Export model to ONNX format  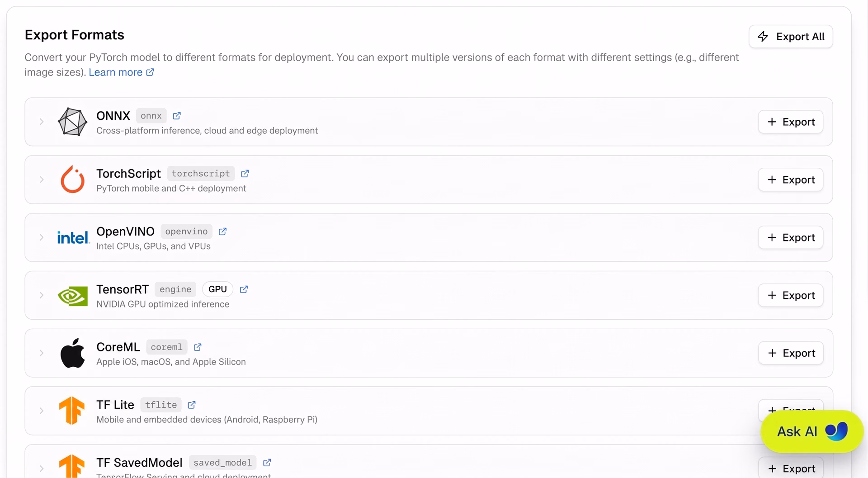(791, 122)
